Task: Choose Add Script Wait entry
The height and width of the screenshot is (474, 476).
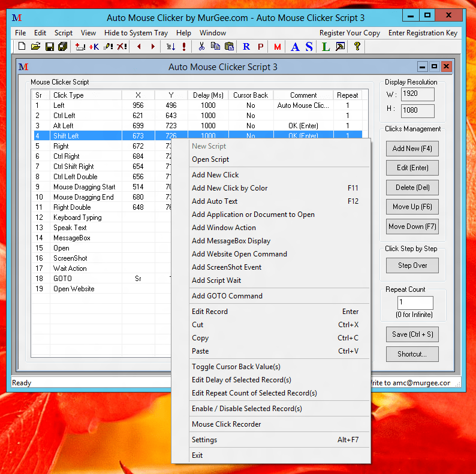Action: (x=271, y=280)
